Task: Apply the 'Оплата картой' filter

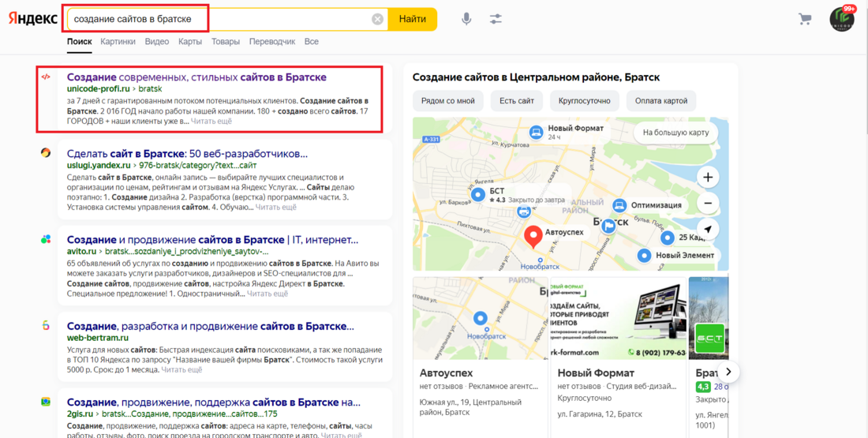Action: tap(661, 101)
